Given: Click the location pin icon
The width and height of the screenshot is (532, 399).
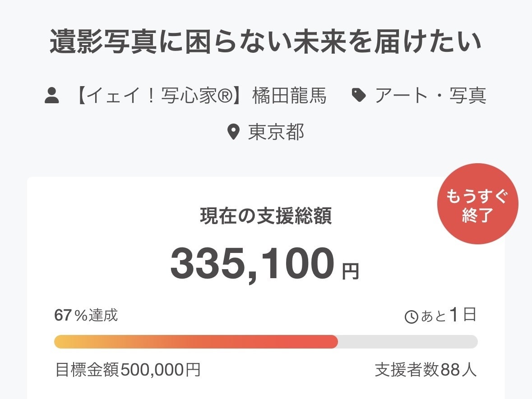Looking at the screenshot, I should 233,132.
